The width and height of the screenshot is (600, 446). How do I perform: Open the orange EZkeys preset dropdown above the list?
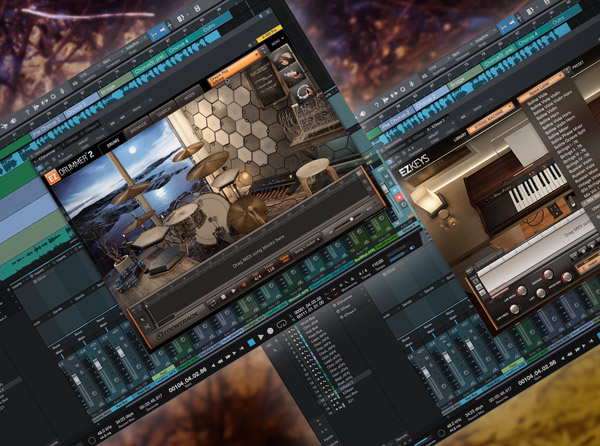(541, 87)
